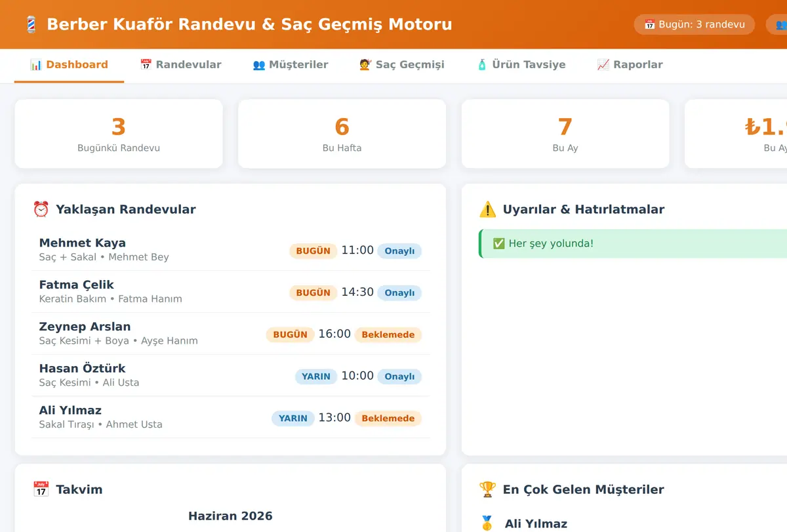787x532 pixels.
Task: Click Ali Yılmaz in En Çok Gelen Müşteriler
Action: pos(536,523)
